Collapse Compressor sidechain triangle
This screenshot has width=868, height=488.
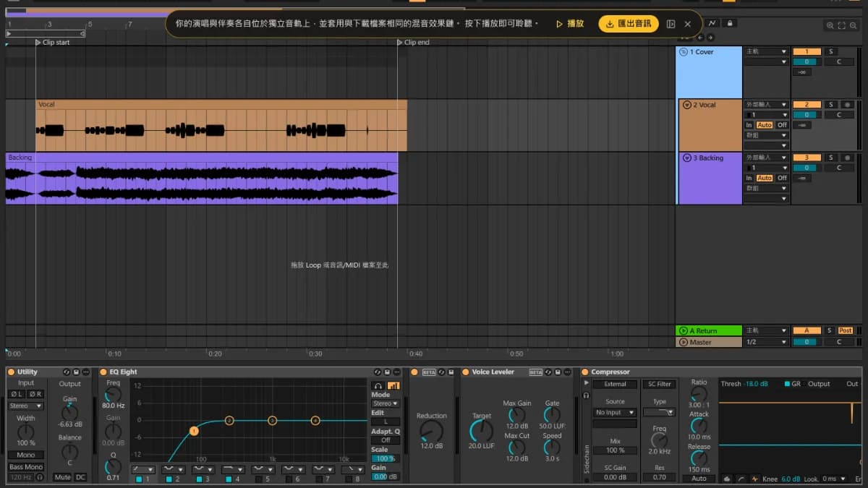click(586, 383)
